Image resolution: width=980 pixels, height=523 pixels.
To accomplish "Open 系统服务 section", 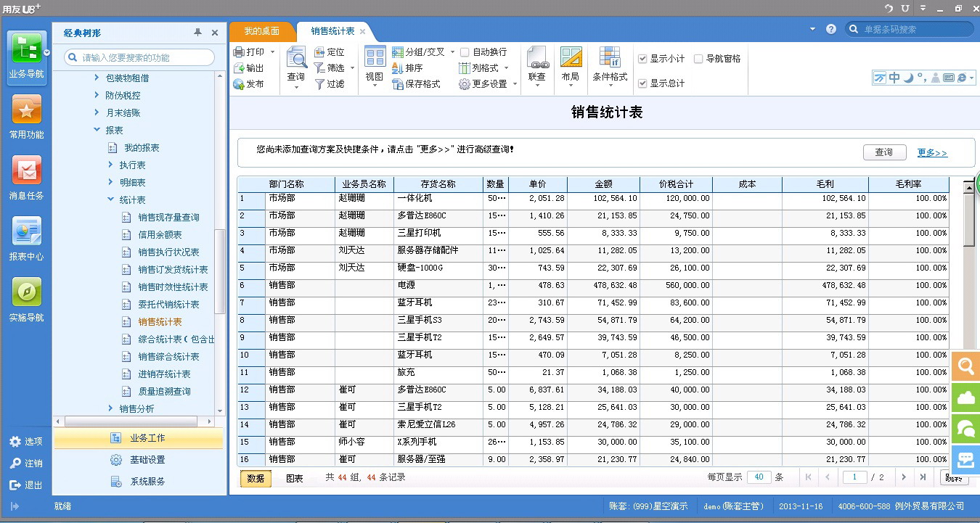I will coord(139,482).
